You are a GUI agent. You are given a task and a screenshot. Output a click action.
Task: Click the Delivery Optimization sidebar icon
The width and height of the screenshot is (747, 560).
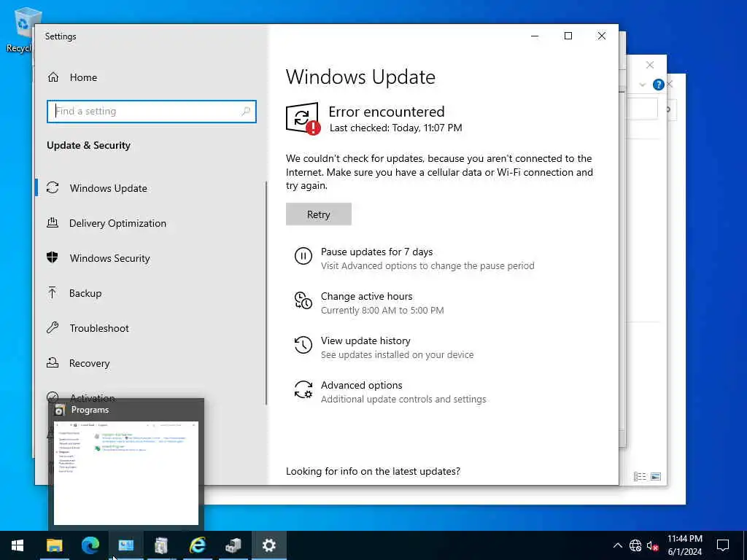(53, 222)
